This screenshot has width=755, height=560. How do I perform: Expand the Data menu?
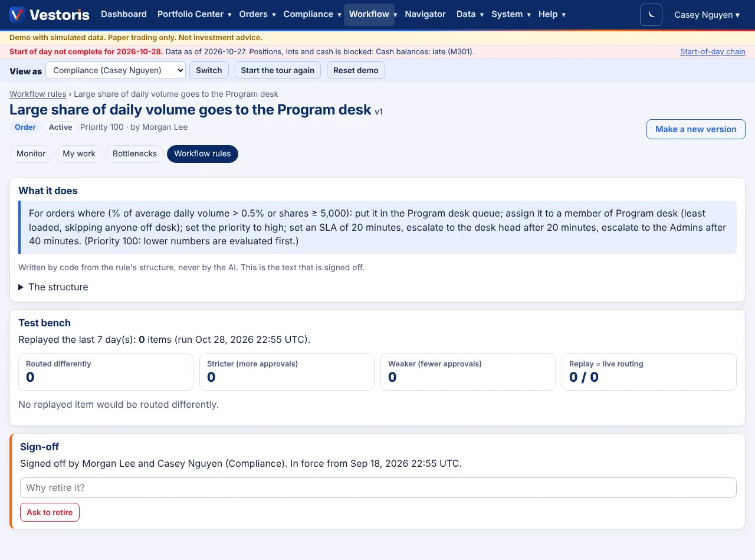point(470,14)
